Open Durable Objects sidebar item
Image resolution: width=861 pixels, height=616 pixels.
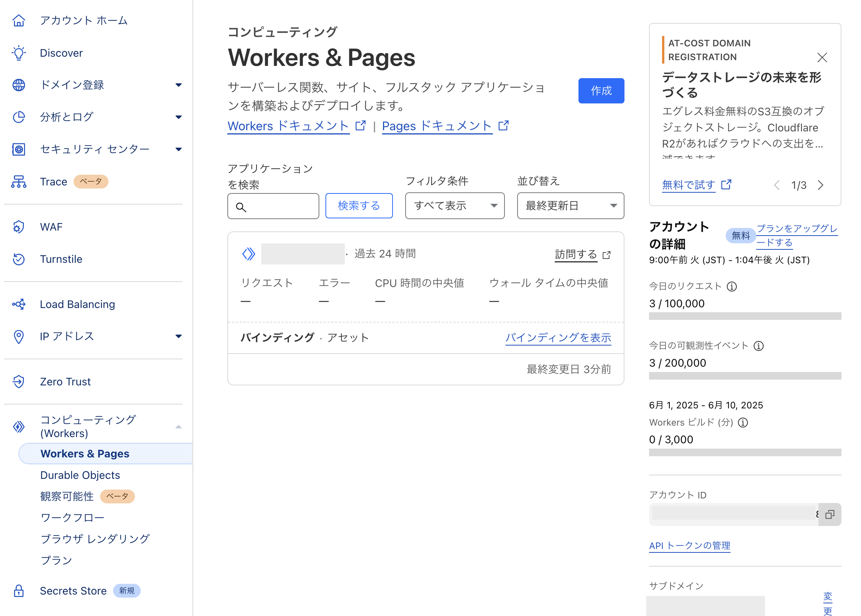(x=80, y=475)
